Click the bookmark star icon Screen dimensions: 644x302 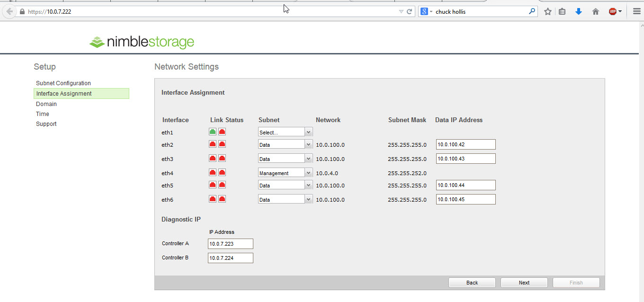[x=547, y=11]
